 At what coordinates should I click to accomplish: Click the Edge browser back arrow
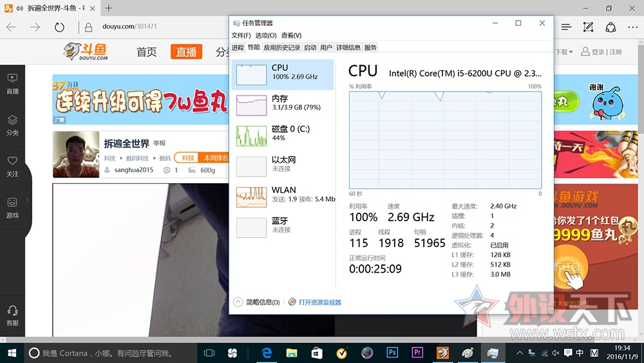tap(12, 27)
